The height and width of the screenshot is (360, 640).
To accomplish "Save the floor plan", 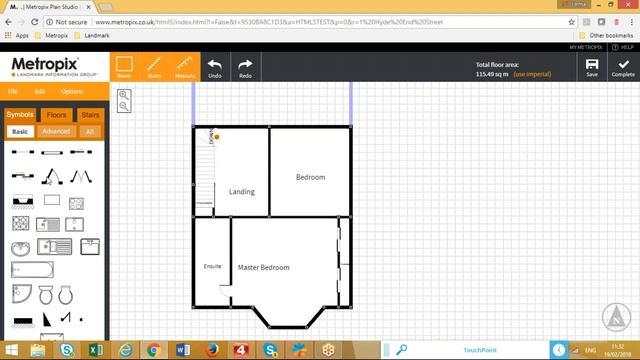I will tap(592, 67).
